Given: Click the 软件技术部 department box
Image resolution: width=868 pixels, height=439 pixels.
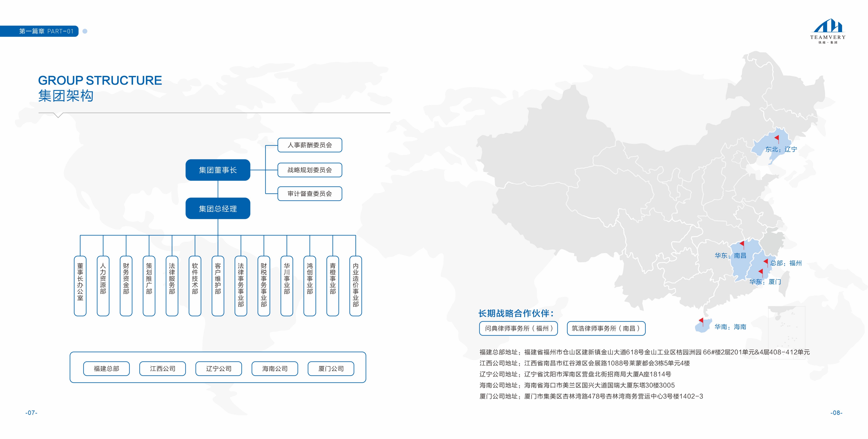Looking at the screenshot, I should 195,286.
